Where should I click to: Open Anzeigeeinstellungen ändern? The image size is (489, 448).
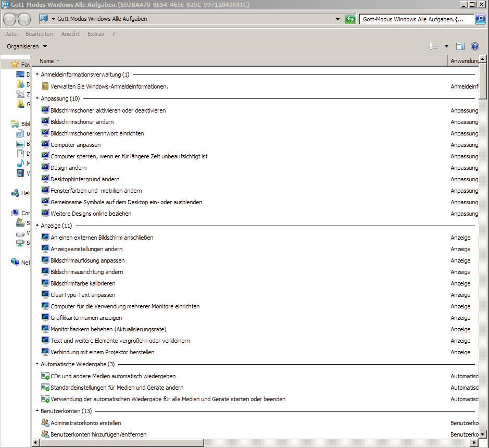click(86, 249)
